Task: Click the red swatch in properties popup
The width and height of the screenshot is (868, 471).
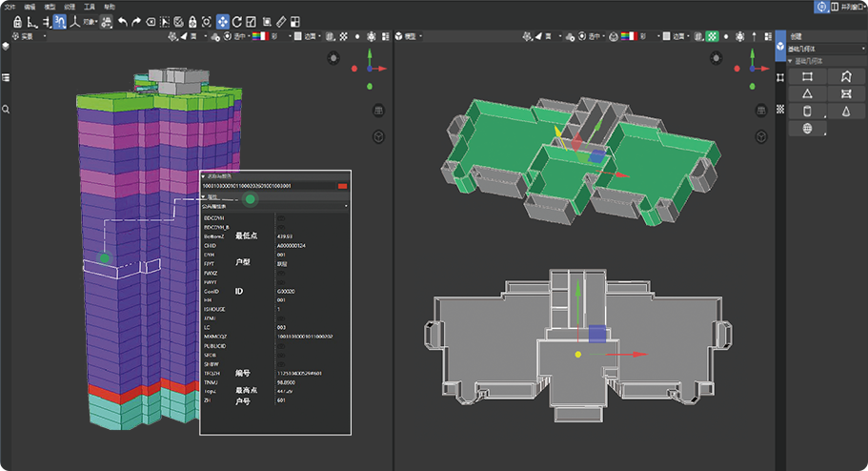Action: click(x=343, y=186)
